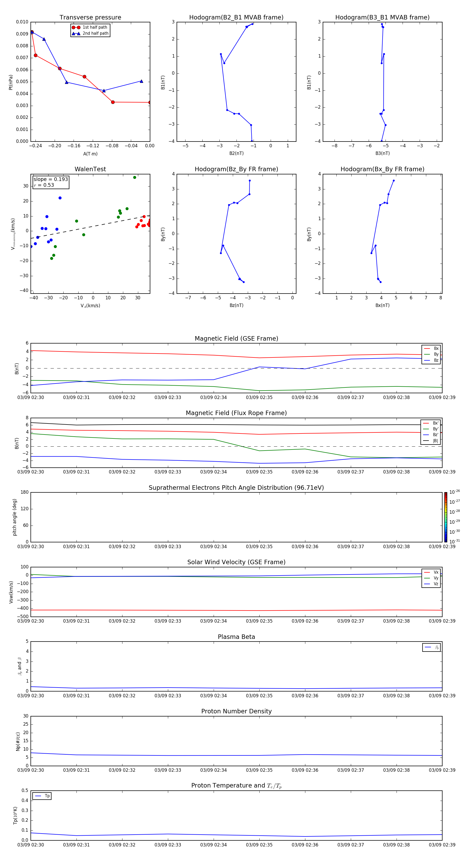The width and height of the screenshot is (473, 868).
Task: Click the 'Bz(nT)' x-axis label of hodogram
Action: point(236,305)
